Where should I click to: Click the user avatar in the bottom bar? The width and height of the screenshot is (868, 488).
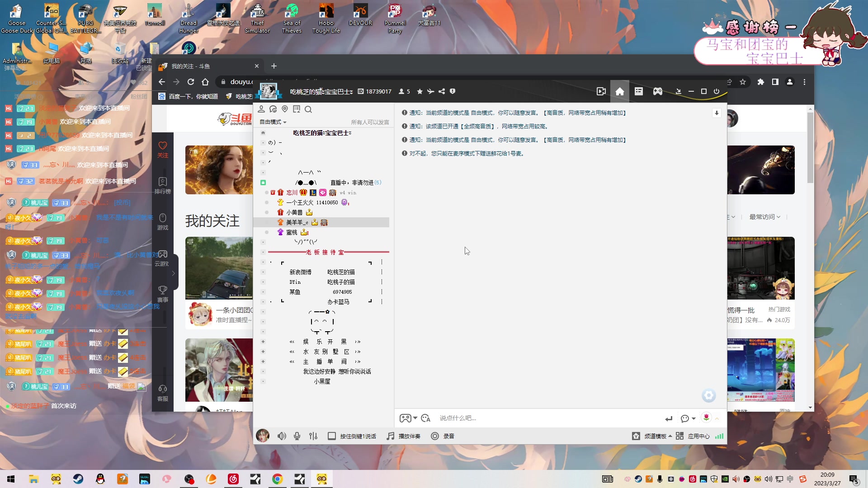[263, 436]
